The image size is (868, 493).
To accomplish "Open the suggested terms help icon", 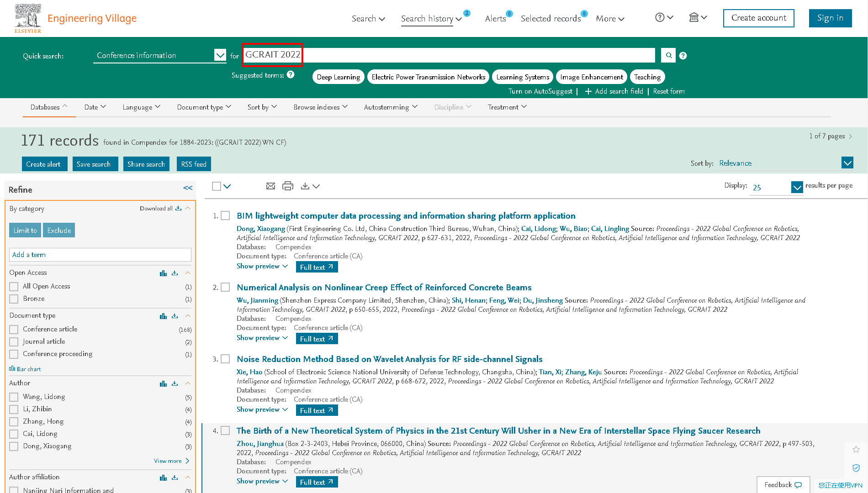I will [291, 74].
